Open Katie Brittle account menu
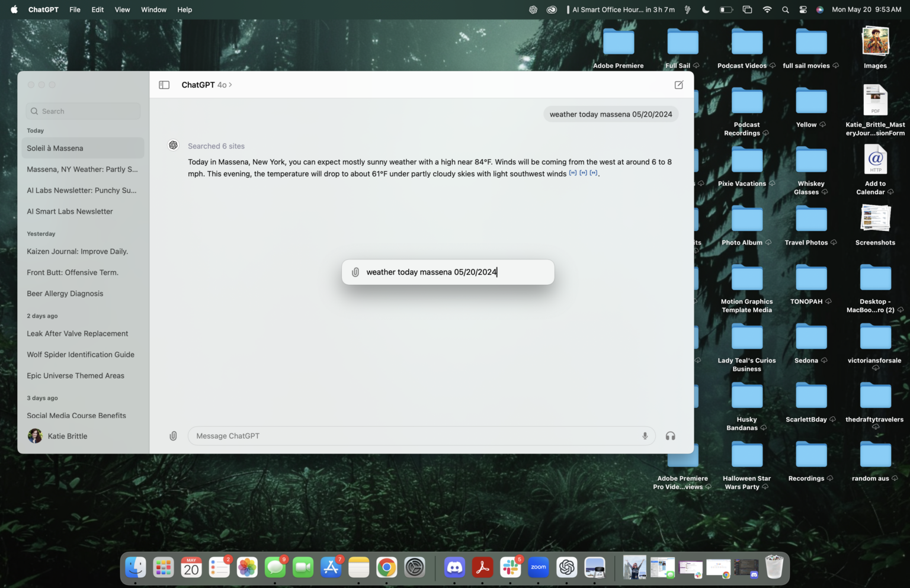 pyautogui.click(x=58, y=436)
